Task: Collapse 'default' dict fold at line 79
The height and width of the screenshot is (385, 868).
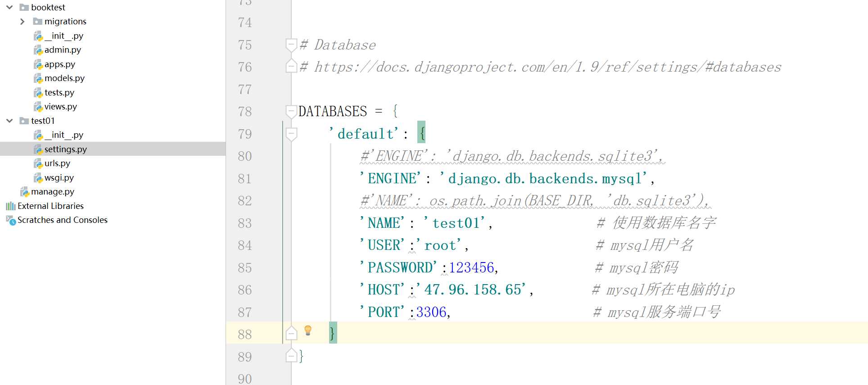Action: (291, 134)
